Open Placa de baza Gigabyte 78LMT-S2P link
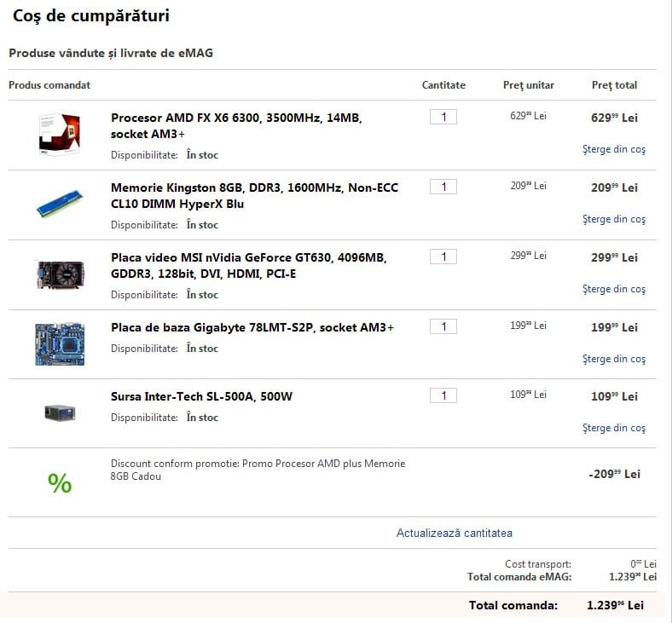 pos(252,327)
